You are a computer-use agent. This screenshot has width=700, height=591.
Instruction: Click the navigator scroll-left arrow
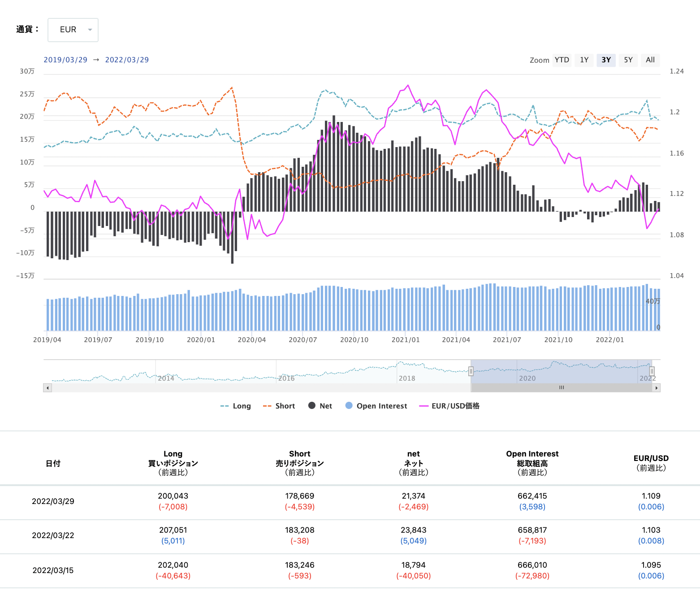(x=48, y=387)
